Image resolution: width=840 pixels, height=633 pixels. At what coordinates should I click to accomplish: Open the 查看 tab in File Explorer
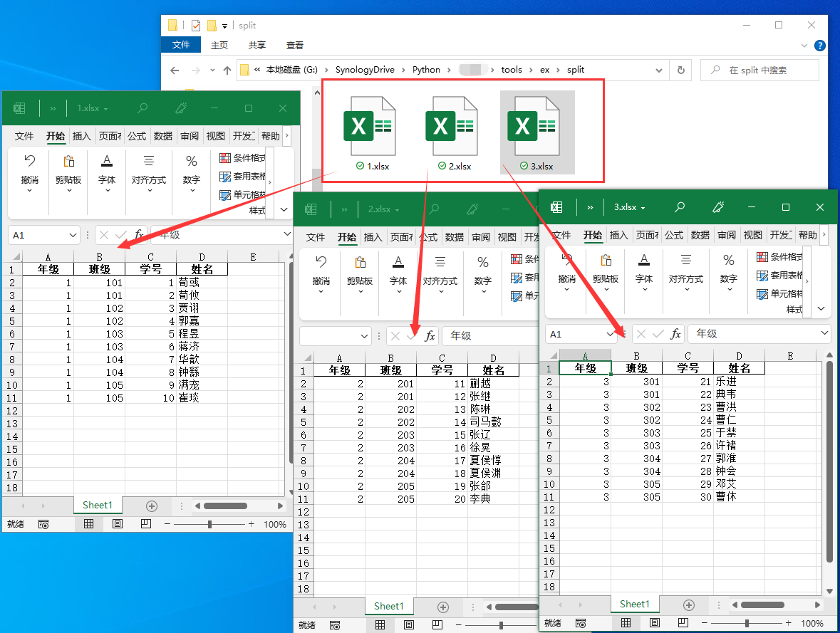(294, 45)
